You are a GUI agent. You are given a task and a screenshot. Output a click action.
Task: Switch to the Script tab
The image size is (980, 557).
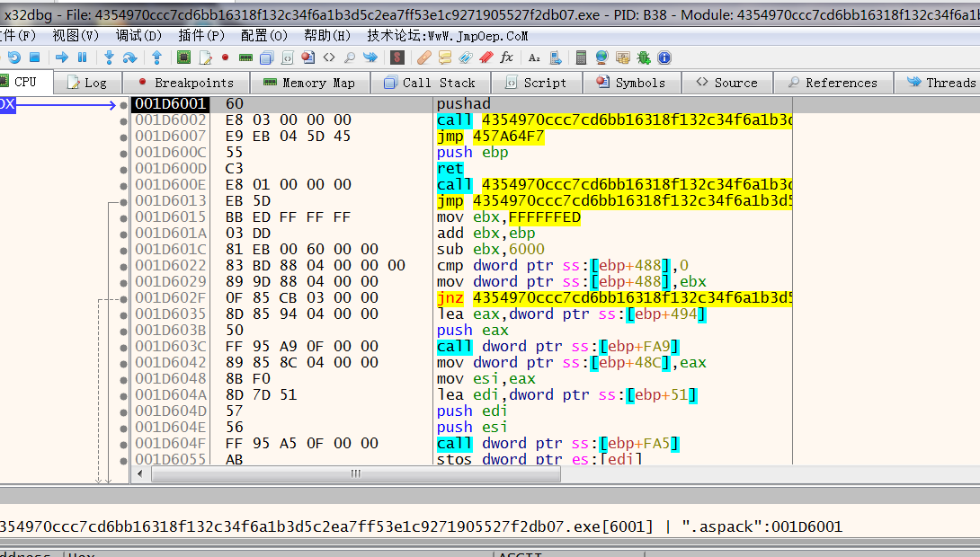pyautogui.click(x=537, y=83)
